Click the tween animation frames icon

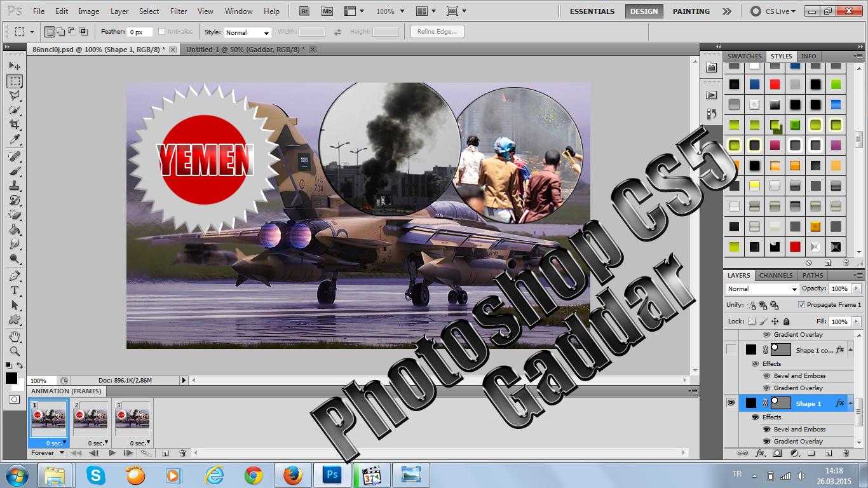pyautogui.click(x=147, y=453)
